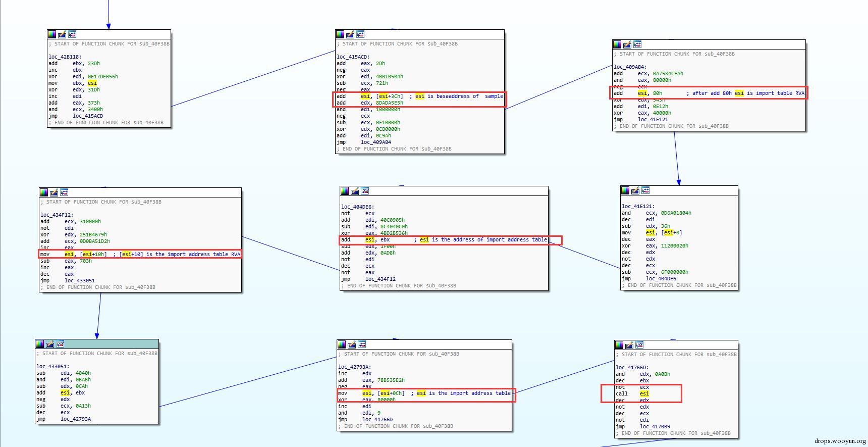Click the 'after add 80h esi is import table RVA' comment

pyautogui.click(x=745, y=93)
